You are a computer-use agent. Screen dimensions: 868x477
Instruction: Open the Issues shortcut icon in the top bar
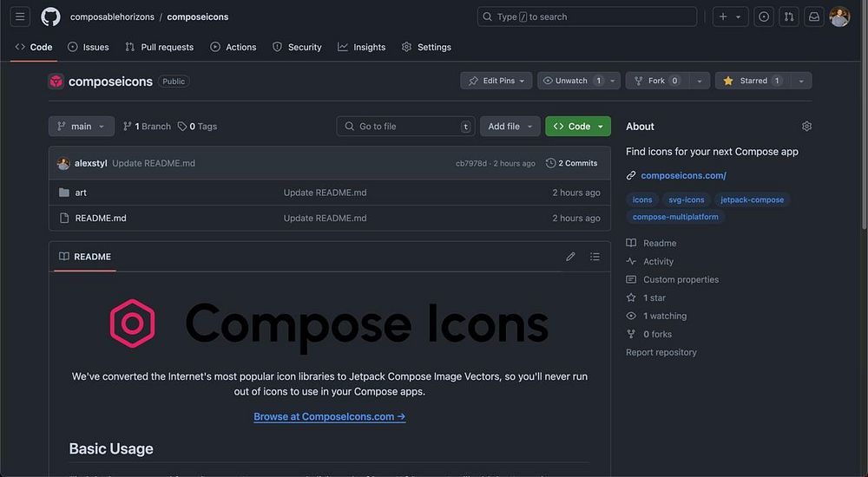coord(764,16)
